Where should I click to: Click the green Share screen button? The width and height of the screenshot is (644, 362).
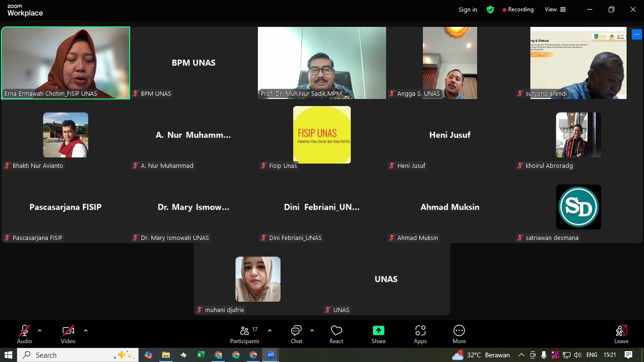click(379, 334)
